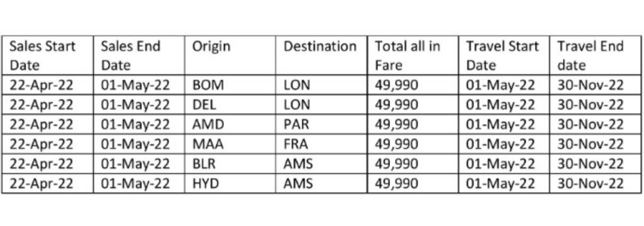Select the Destination header cell

(x=321, y=55)
